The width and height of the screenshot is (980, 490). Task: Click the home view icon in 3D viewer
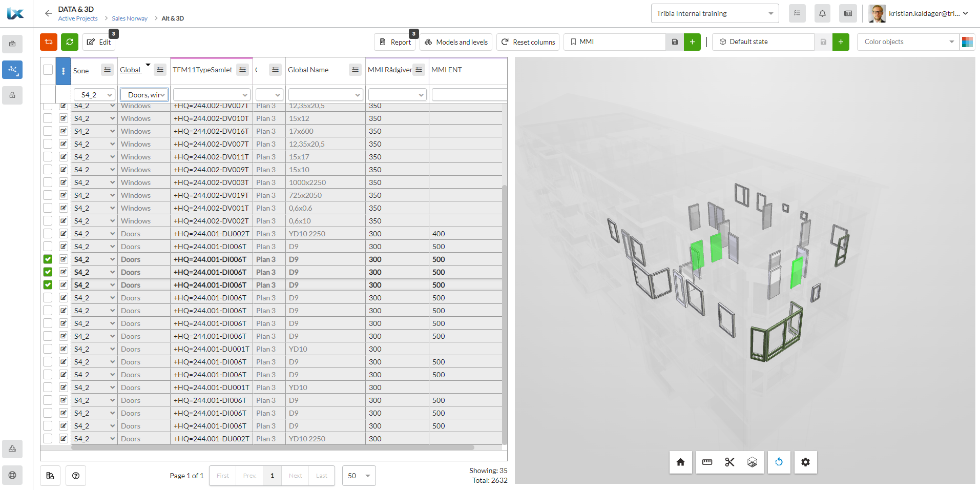coord(680,462)
